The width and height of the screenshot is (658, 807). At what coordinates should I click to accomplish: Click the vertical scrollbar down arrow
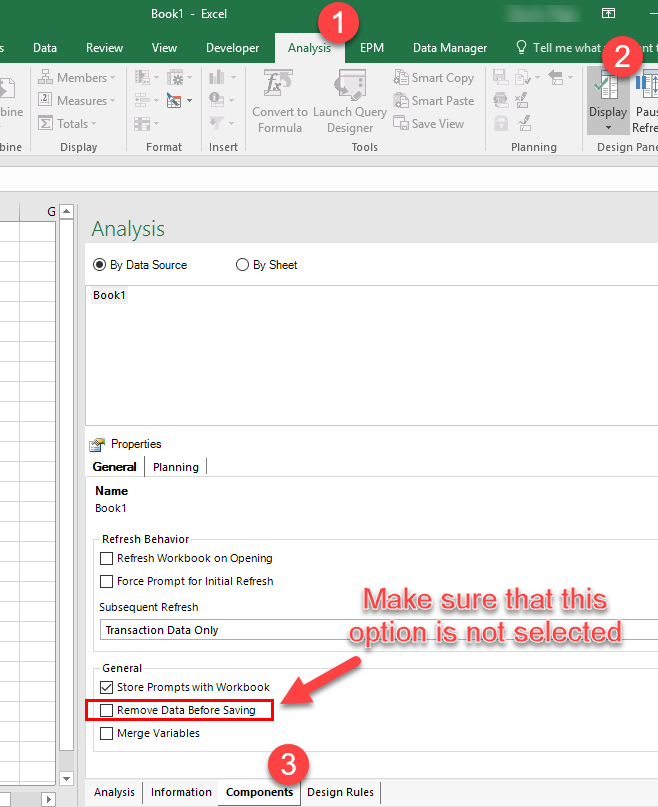click(66, 779)
